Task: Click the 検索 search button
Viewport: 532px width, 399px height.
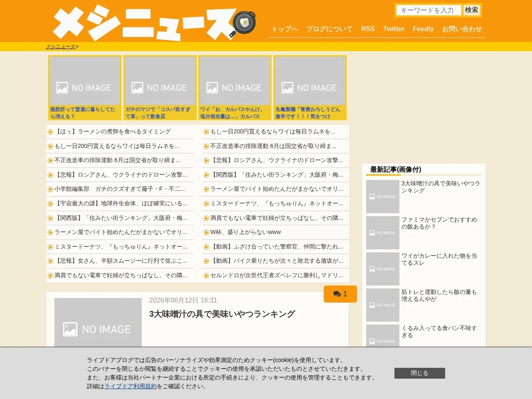Action: tap(471, 10)
